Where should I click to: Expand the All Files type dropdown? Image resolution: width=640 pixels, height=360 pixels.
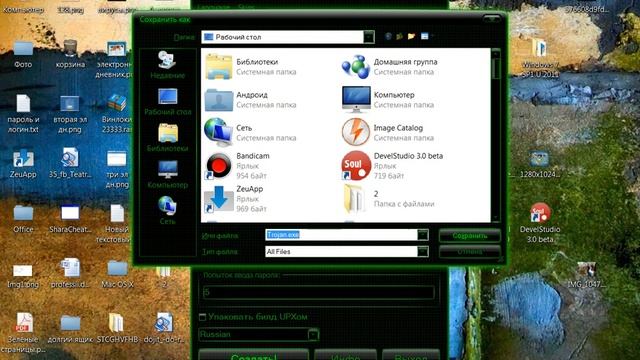(x=423, y=251)
